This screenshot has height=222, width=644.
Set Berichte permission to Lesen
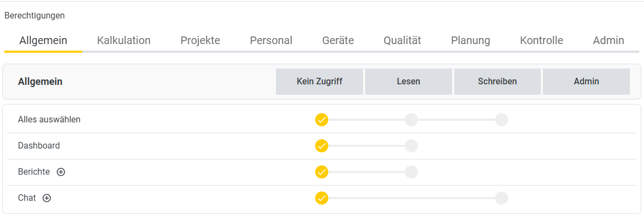411,172
